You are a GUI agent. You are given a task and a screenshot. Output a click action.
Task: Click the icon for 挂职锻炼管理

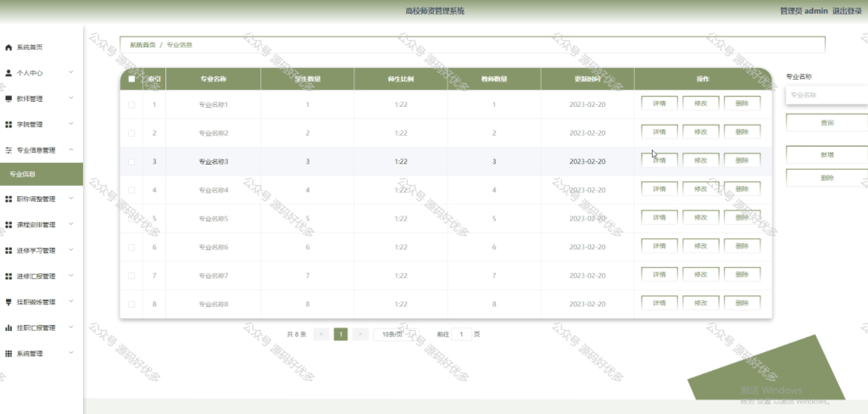pyautogui.click(x=8, y=302)
